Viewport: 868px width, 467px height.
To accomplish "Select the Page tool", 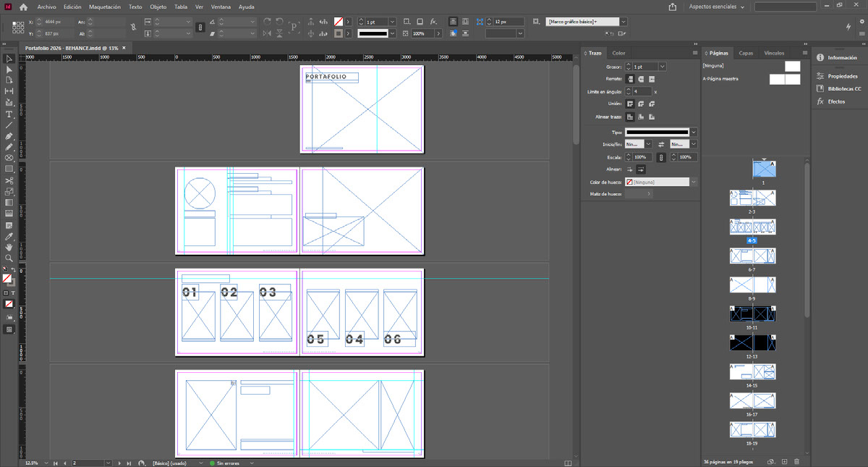I will (x=9, y=80).
